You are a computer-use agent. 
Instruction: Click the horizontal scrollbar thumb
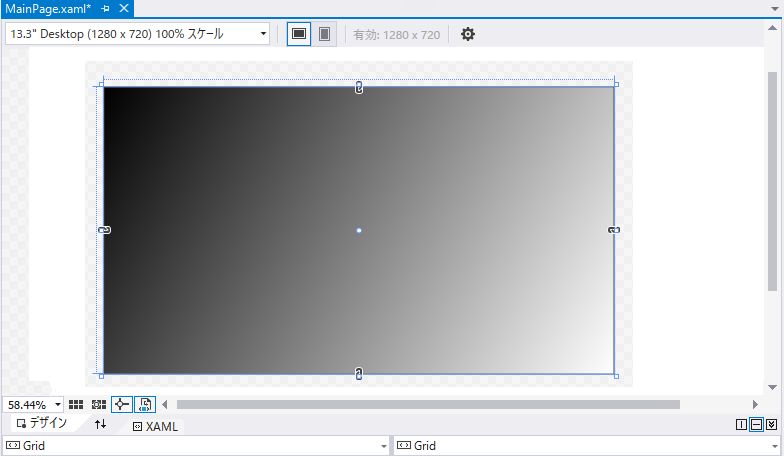point(428,404)
